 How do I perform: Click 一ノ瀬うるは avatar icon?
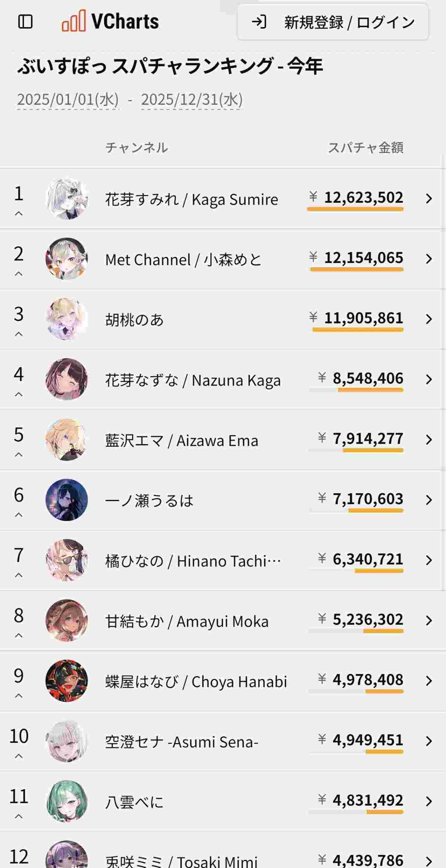click(x=67, y=500)
